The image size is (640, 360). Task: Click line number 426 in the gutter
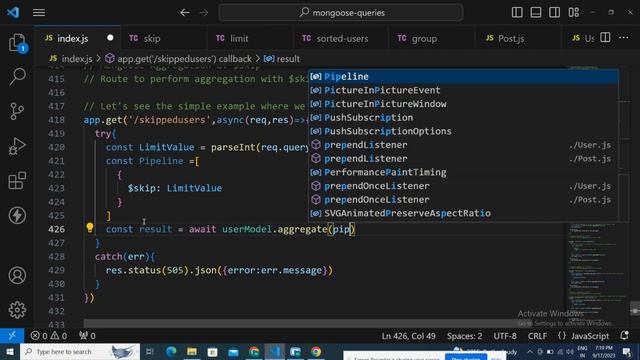[x=56, y=229]
